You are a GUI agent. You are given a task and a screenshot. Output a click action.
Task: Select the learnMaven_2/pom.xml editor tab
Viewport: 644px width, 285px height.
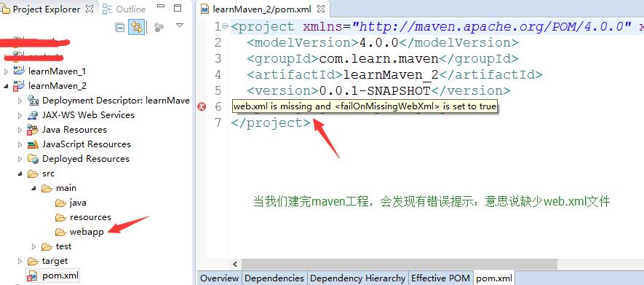point(262,9)
